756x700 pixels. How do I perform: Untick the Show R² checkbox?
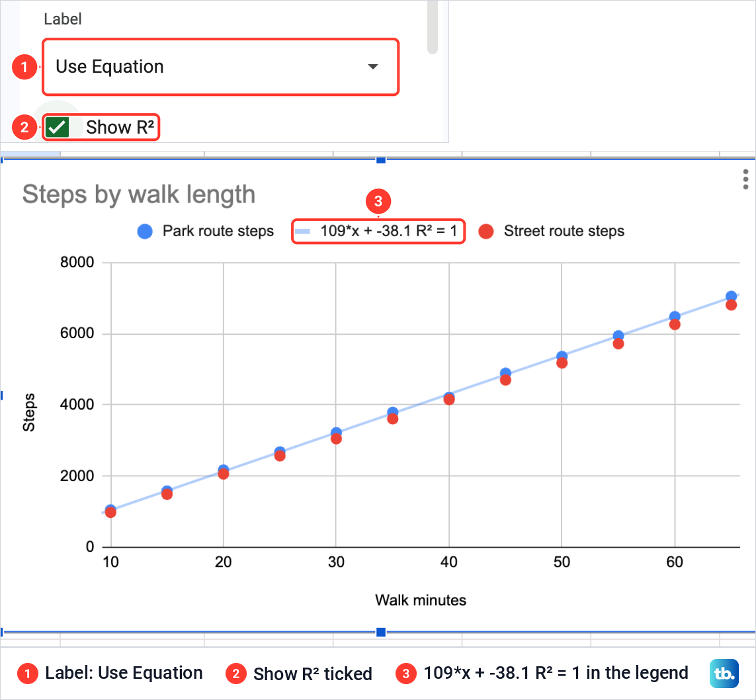[x=58, y=127]
